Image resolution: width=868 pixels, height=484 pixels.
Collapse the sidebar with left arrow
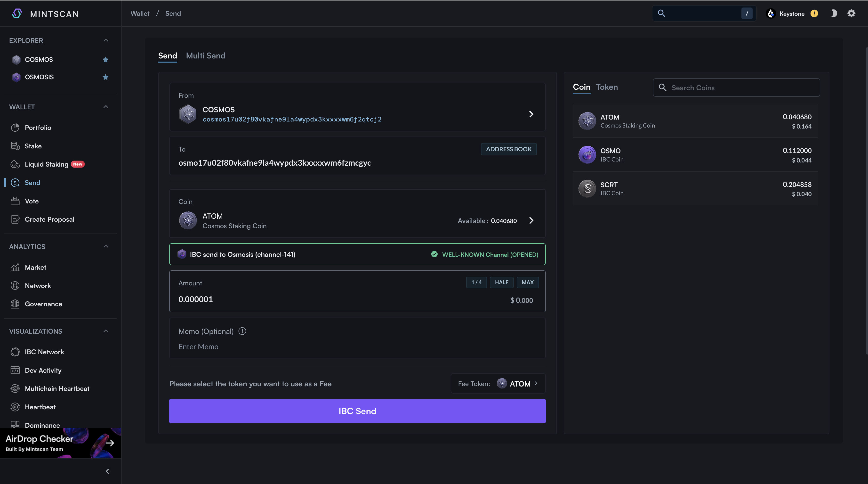pos(107,471)
